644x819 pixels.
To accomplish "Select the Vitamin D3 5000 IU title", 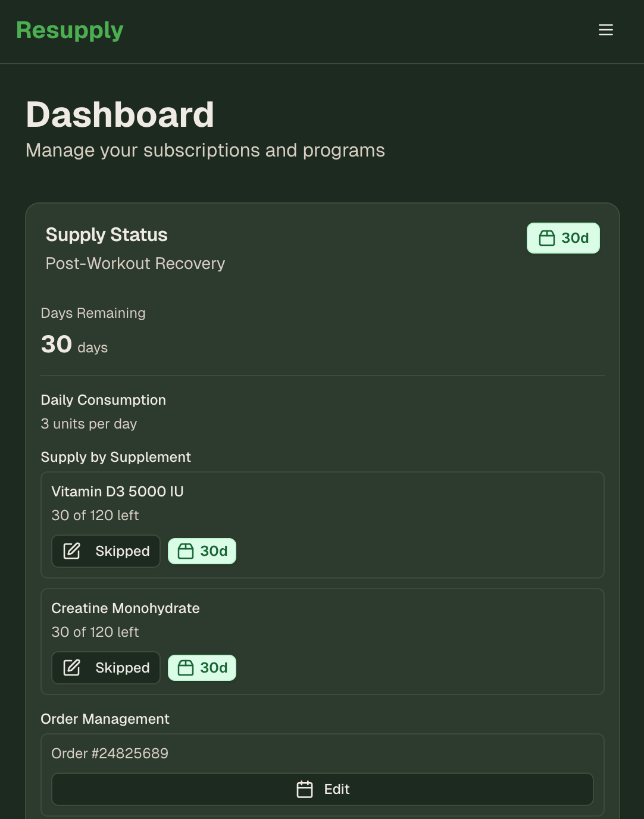I will click(x=117, y=492).
